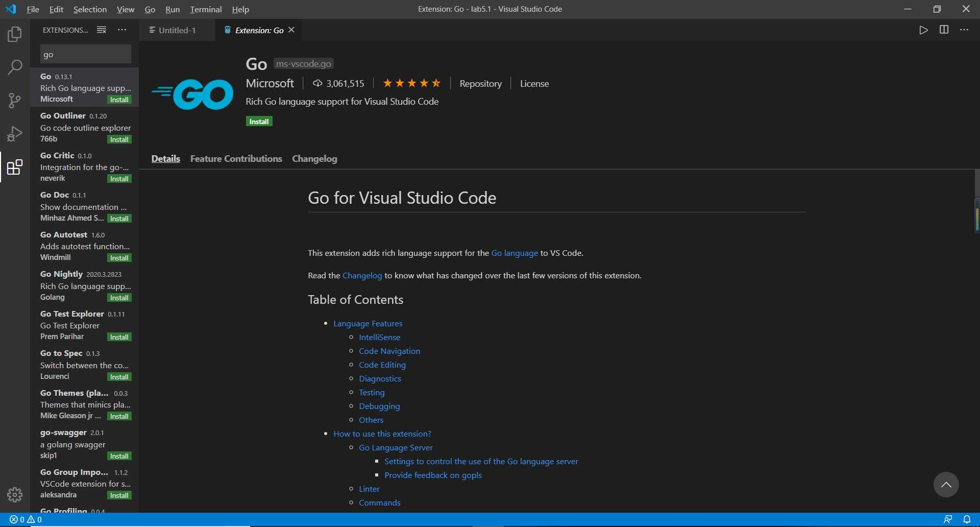The image size is (980, 527).
Task: Open the Terminal menu
Action: click(x=206, y=9)
